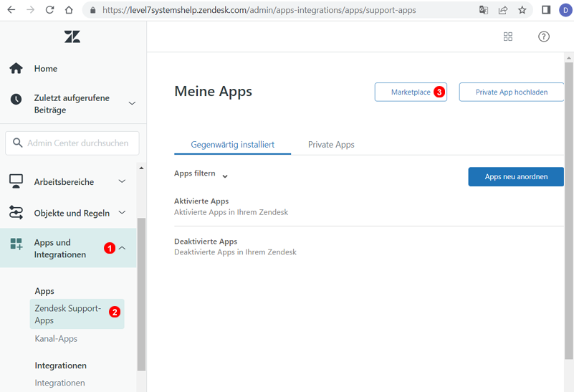The width and height of the screenshot is (574, 392).
Task: Bookmark this page with the star icon
Action: 522,10
